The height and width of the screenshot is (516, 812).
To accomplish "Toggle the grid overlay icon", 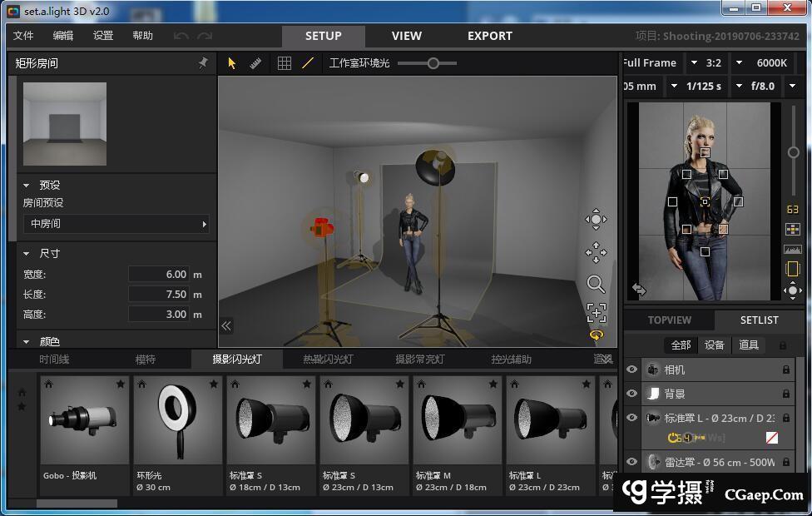I will pyautogui.click(x=284, y=63).
